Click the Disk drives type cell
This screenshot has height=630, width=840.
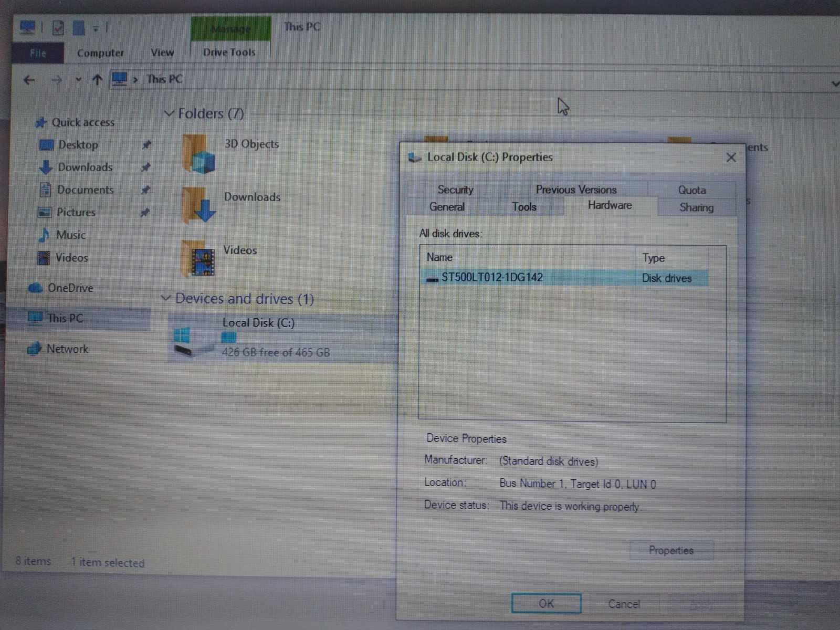pyautogui.click(x=667, y=278)
